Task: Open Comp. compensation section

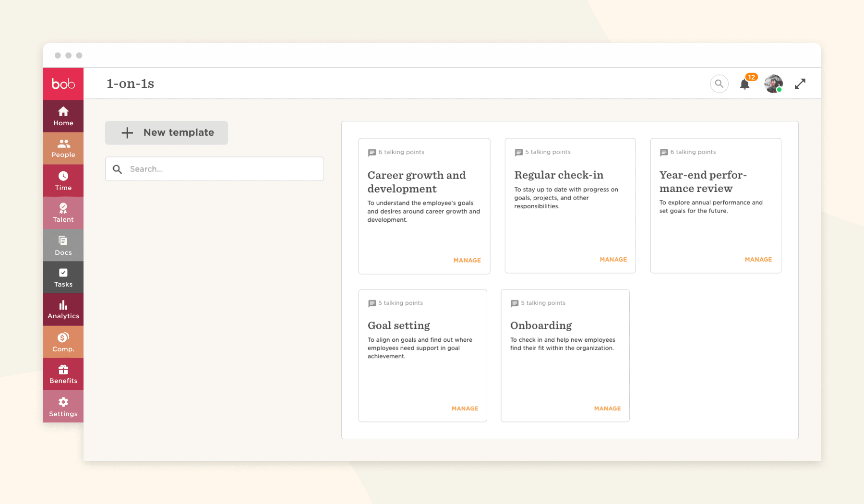Action: (63, 342)
